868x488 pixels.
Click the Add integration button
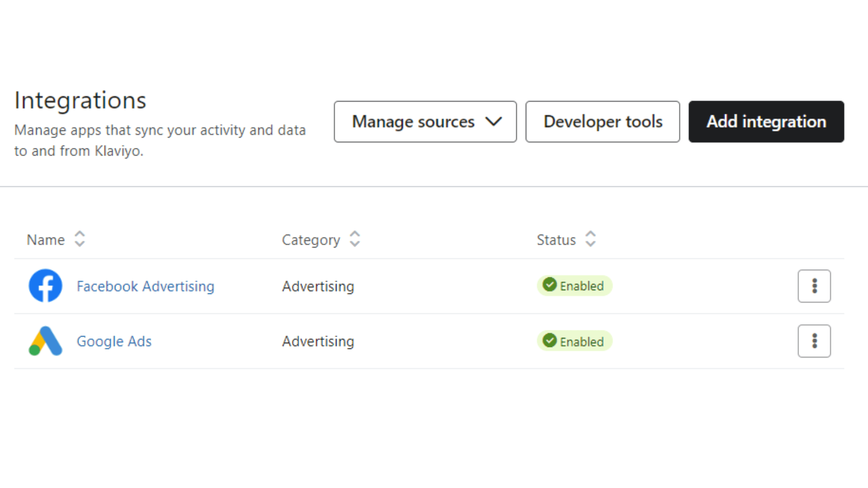click(766, 122)
